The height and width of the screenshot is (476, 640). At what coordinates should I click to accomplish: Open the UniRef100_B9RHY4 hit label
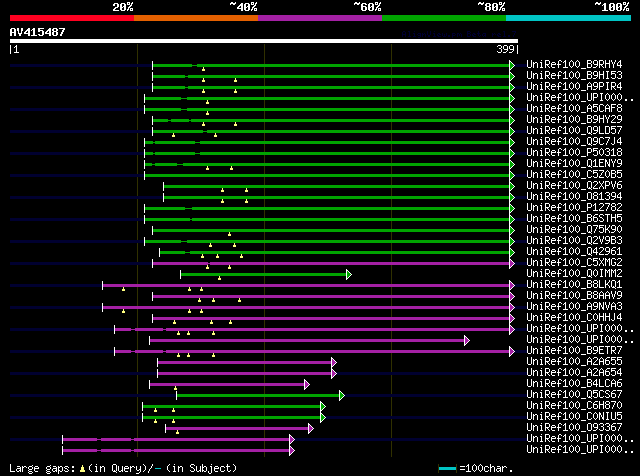pos(574,65)
